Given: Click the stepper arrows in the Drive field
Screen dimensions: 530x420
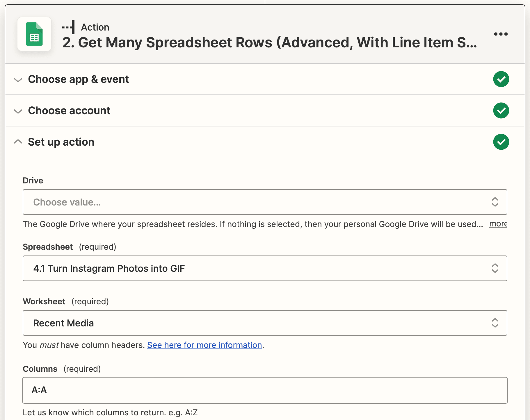Looking at the screenshot, I should [x=495, y=202].
